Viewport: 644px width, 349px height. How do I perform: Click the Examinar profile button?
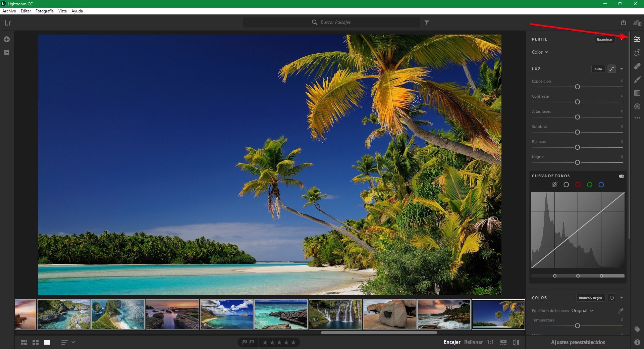pos(604,39)
